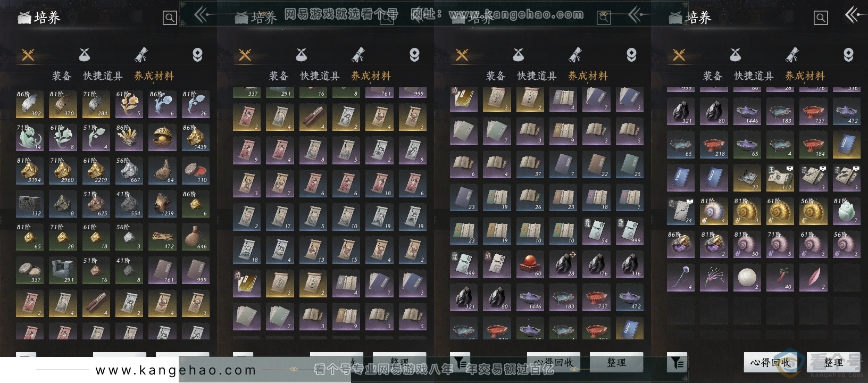This screenshot has height=383, width=868.
Task: Open the filter icon in the fourth panel
Action: (x=677, y=362)
